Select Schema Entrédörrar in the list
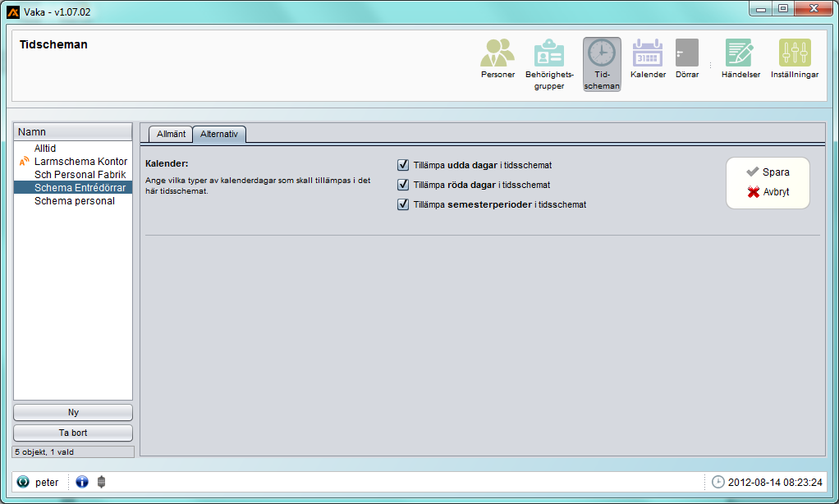839x504 pixels. coord(73,188)
